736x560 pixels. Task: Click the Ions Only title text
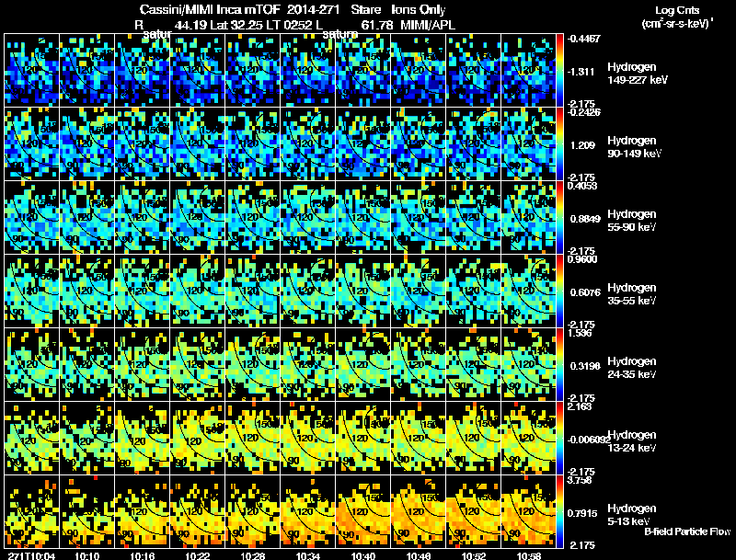(419, 9)
